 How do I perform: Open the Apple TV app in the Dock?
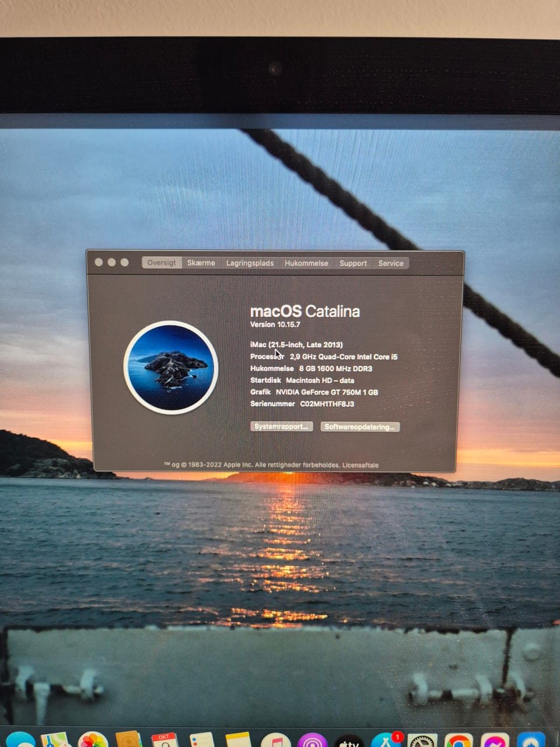349,741
